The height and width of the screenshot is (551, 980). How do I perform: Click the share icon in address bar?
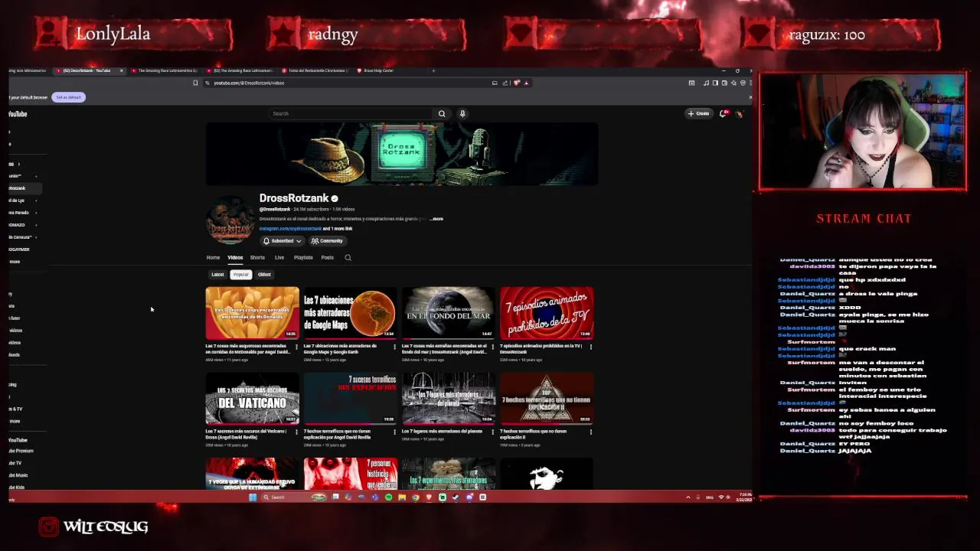pyautogui.click(x=505, y=83)
